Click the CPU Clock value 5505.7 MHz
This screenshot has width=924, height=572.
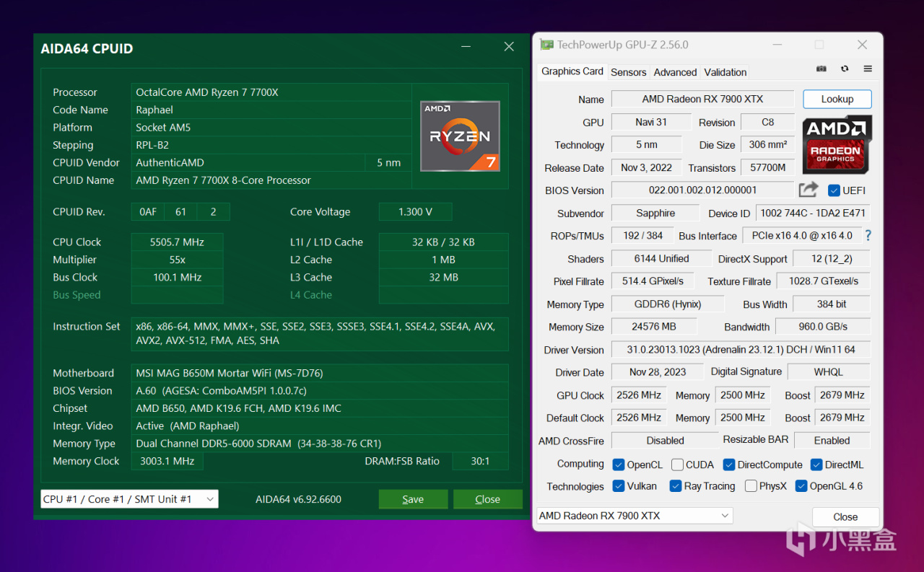pyautogui.click(x=177, y=242)
